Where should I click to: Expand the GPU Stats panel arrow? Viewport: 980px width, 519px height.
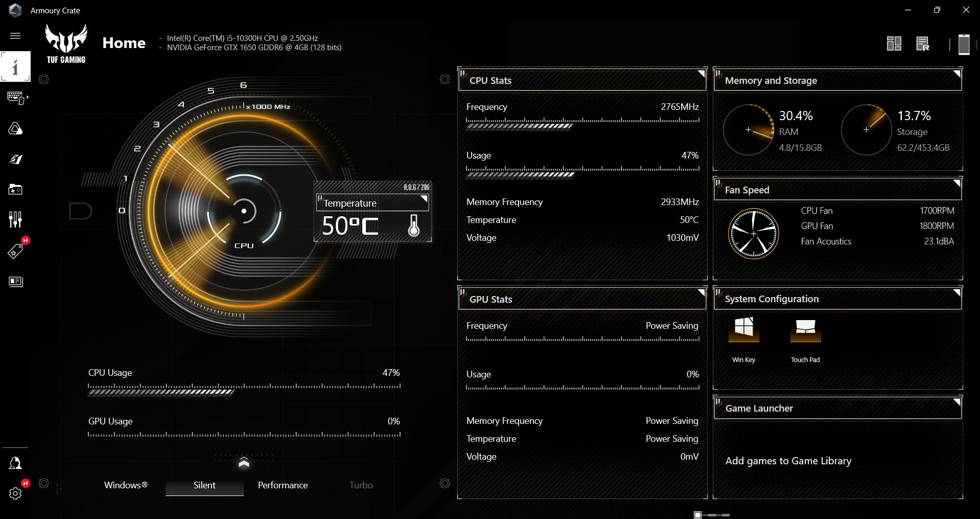tap(702, 292)
